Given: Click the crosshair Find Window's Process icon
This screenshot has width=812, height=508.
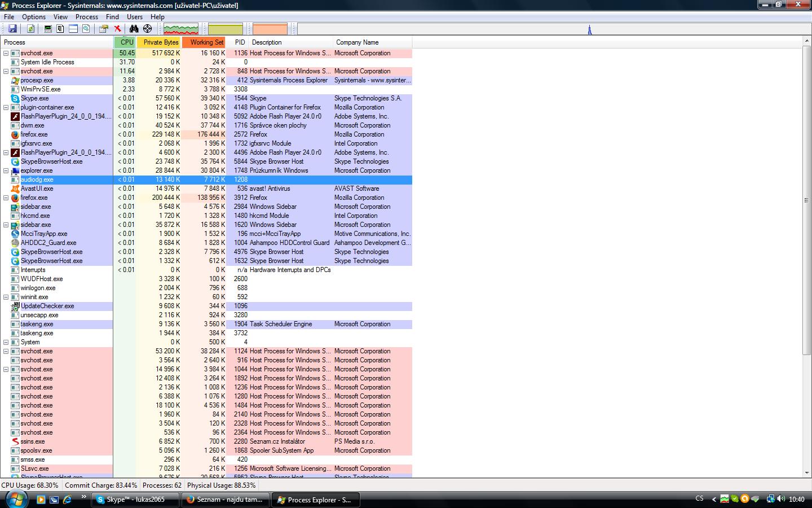Looking at the screenshot, I should pyautogui.click(x=148, y=29).
